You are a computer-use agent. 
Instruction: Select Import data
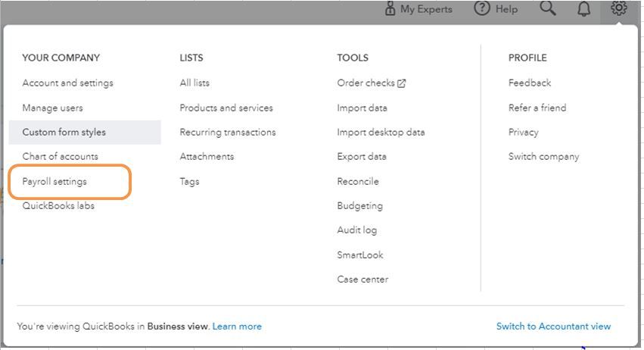tap(362, 108)
